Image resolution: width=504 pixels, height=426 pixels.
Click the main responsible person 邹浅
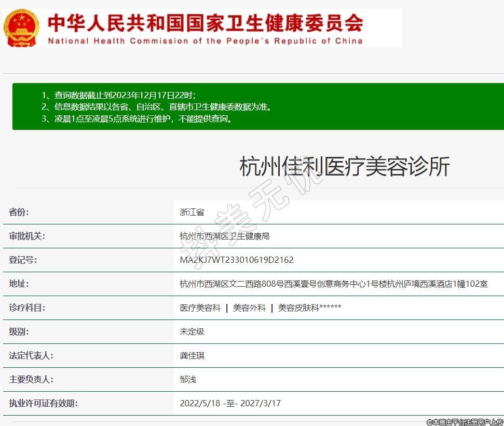(x=188, y=379)
